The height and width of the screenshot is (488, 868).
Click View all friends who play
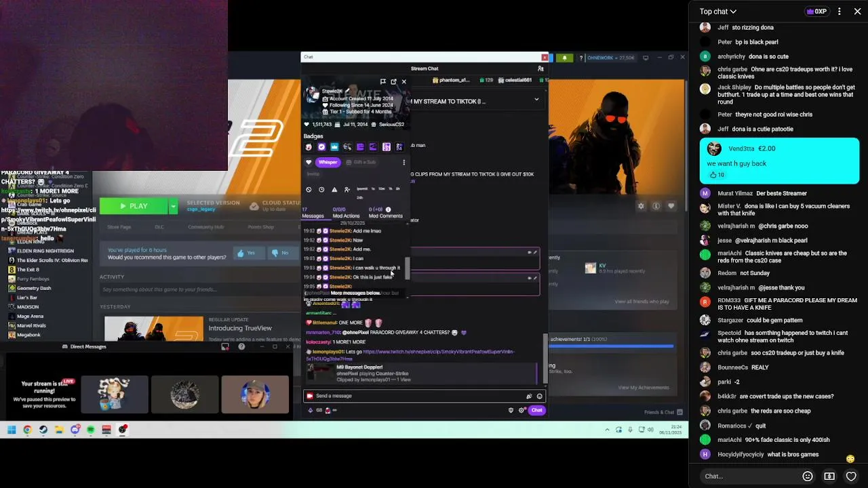[642, 302]
